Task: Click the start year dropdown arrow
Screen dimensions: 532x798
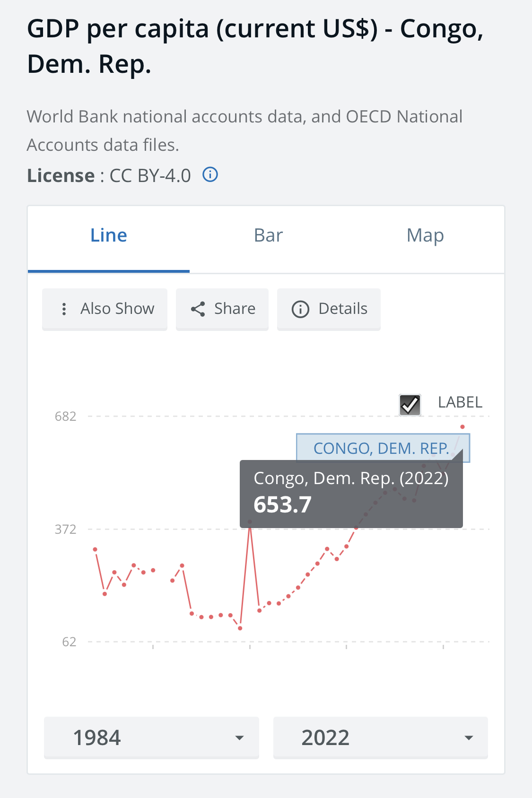Action: coord(240,738)
